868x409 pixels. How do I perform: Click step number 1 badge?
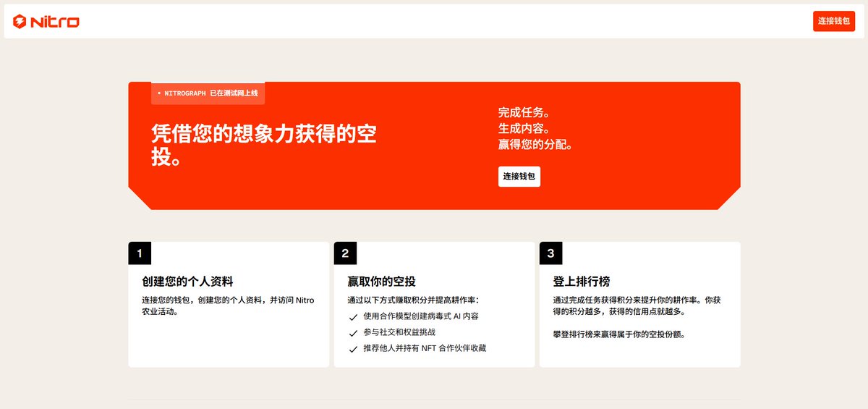click(x=140, y=253)
